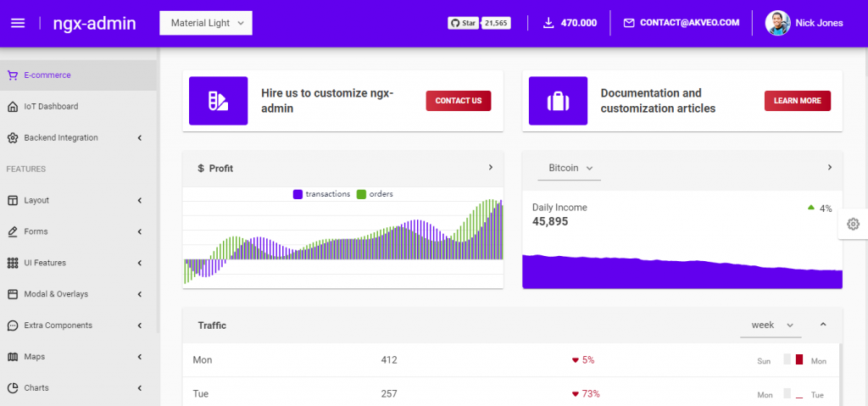Image resolution: width=868 pixels, height=406 pixels.
Task: Click the Forms pencil icon
Action: point(12,231)
